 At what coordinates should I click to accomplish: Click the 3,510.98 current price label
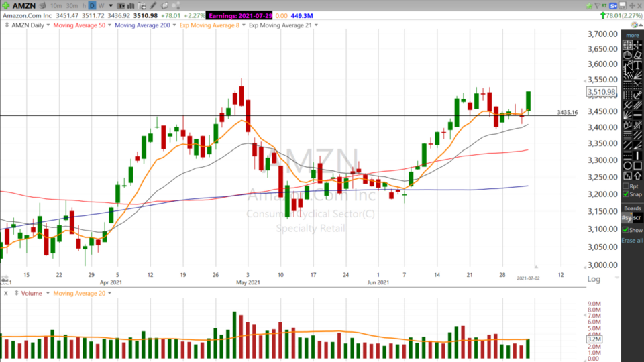[602, 92]
